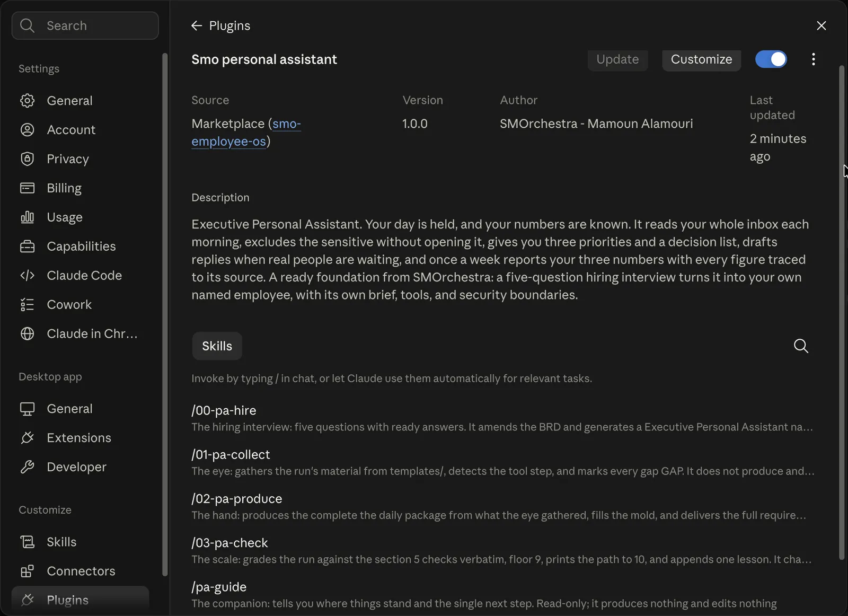
Task: Open Developer settings
Action: [x=80, y=467]
